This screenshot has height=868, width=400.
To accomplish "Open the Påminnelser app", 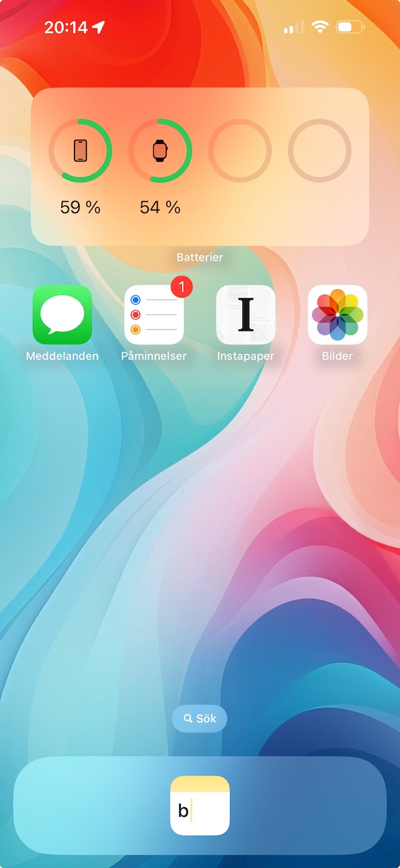I will (x=154, y=315).
